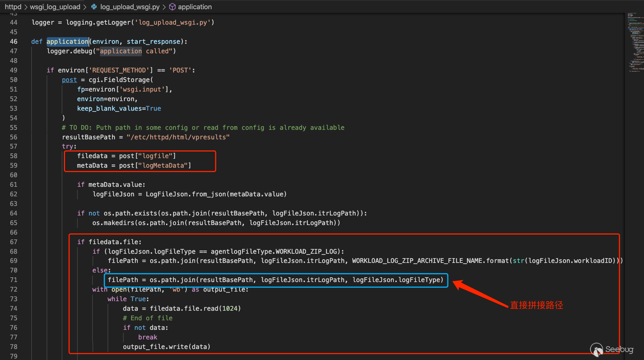
Task: Open log_upload_wsgi.py breadcrumb file entry
Action: pyautogui.click(x=130, y=7)
